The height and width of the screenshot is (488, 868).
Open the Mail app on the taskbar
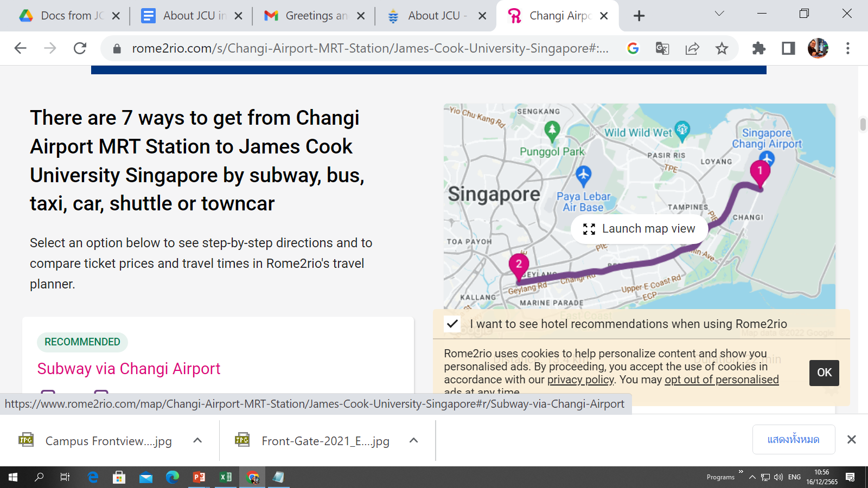[146, 477]
